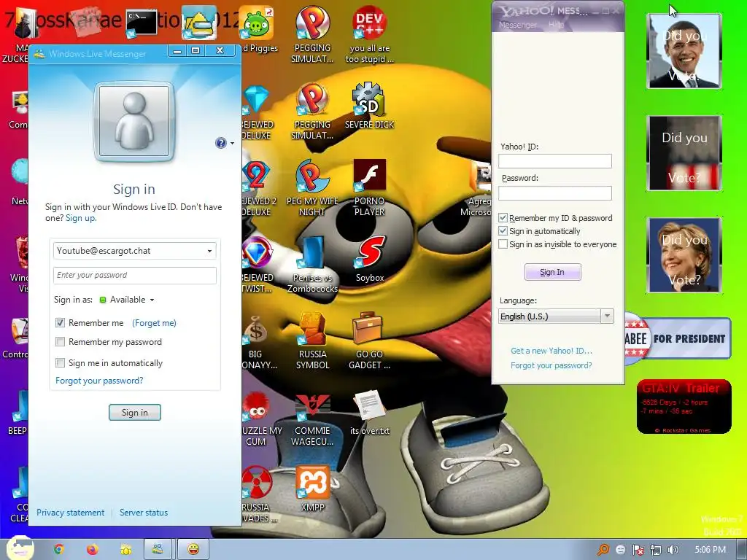
Task: Open the red radiation RUSSIA VADES icon
Action: click(x=256, y=482)
